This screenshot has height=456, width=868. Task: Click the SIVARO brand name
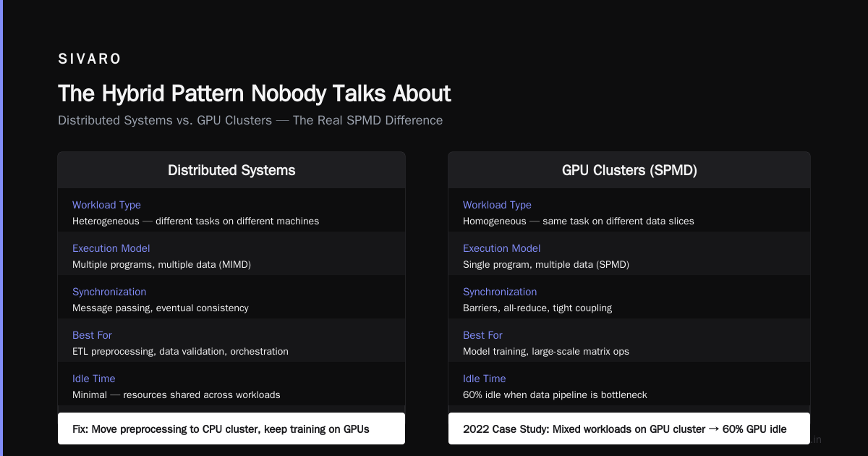pos(90,59)
